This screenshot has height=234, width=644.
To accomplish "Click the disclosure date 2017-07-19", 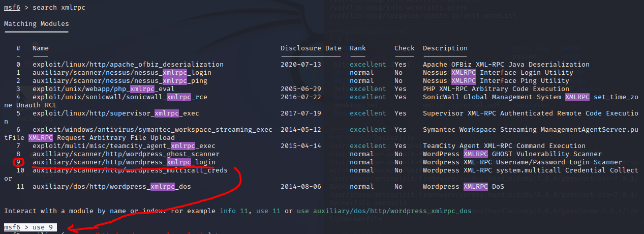I will pyautogui.click(x=301, y=113).
